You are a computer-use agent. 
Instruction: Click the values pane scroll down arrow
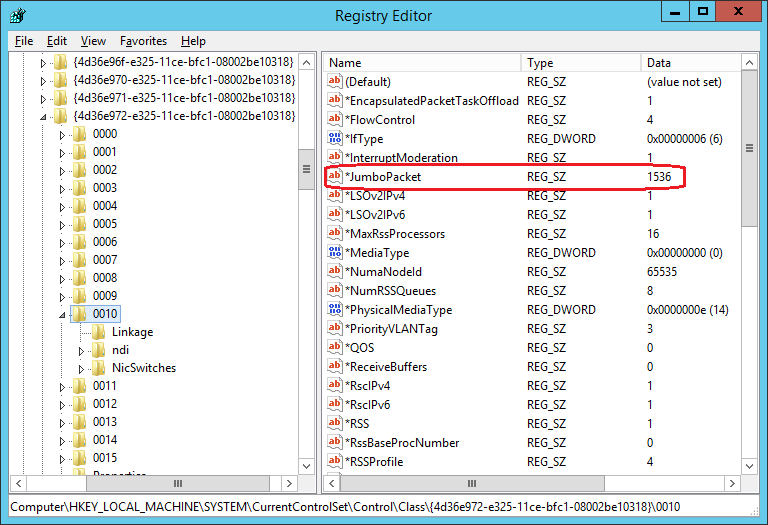(749, 464)
